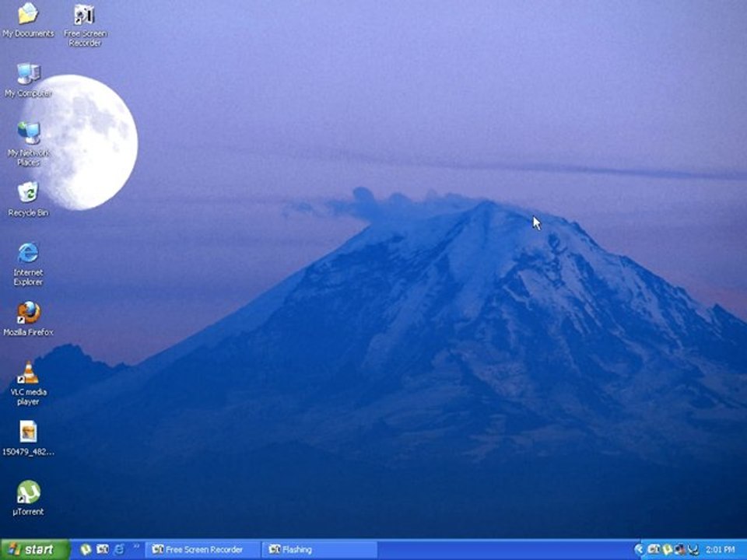The image size is (747, 560).
Task: Click the rightmost tray icon beside the clock
Action: (693, 550)
